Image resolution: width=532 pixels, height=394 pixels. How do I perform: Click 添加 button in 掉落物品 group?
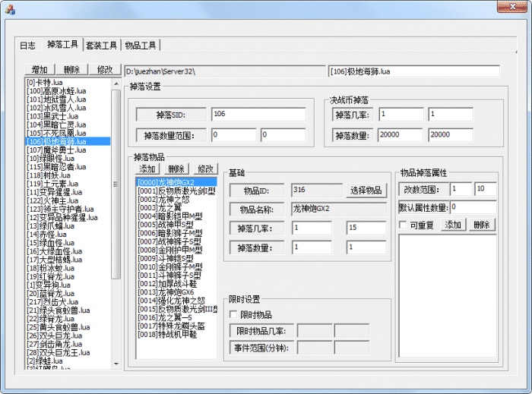coord(147,169)
